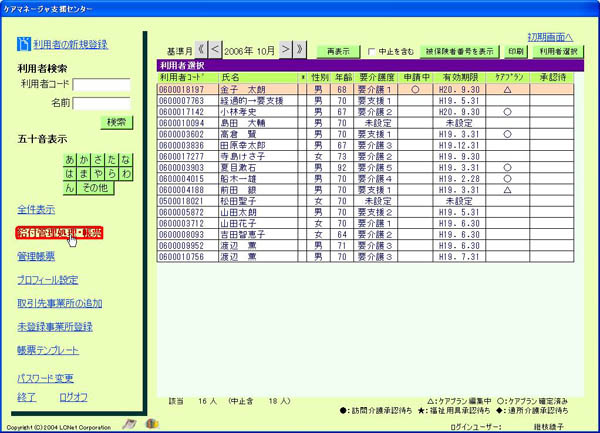Filter by ら kana button

(x=112, y=174)
